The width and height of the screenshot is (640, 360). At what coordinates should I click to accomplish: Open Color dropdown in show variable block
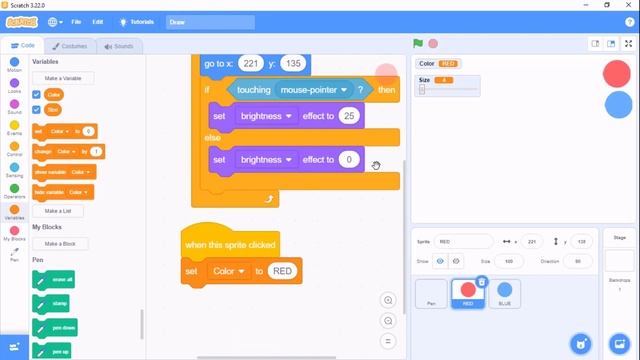(80, 172)
